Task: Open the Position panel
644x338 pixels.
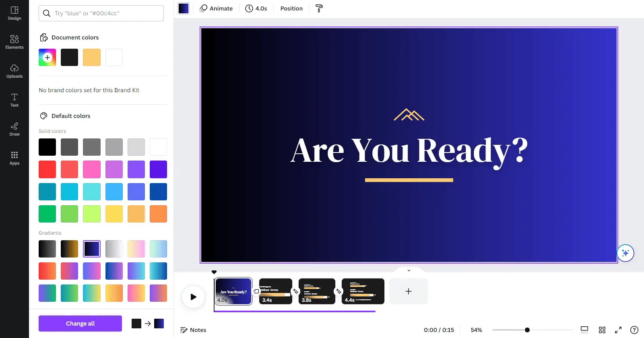Action: pyautogui.click(x=291, y=8)
